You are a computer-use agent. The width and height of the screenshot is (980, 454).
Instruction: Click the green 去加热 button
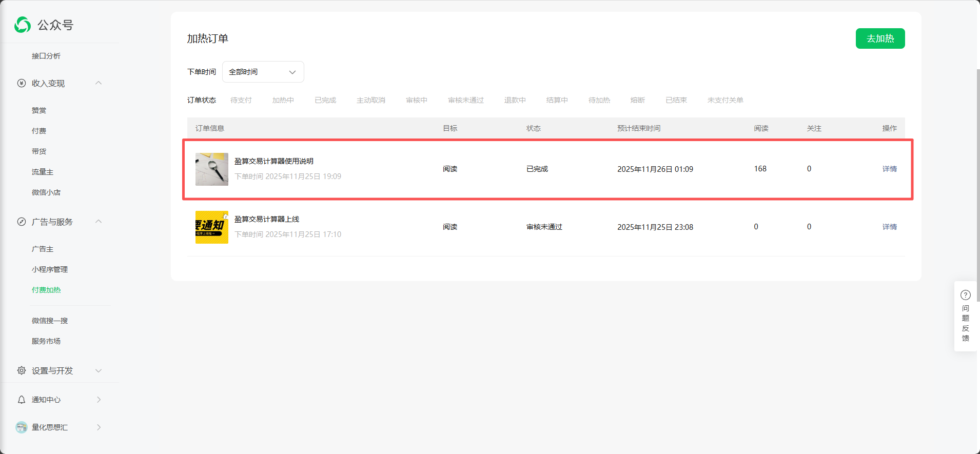(880, 38)
